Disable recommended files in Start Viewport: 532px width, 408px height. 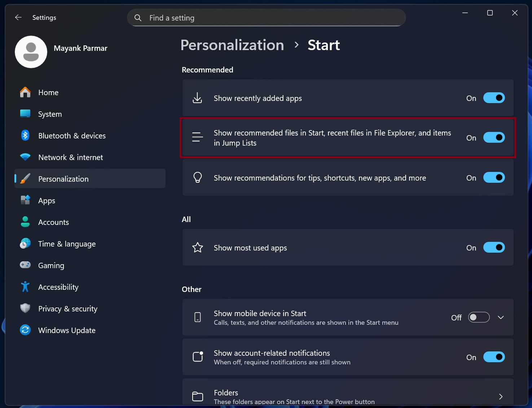point(494,137)
